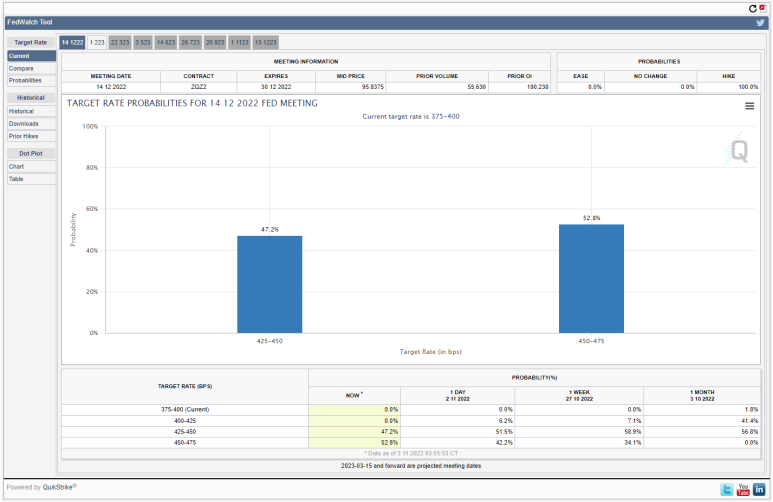Viewport: 773px width, 502px height.
Task: Select the 13 1223 meeting tab
Action: click(266, 42)
